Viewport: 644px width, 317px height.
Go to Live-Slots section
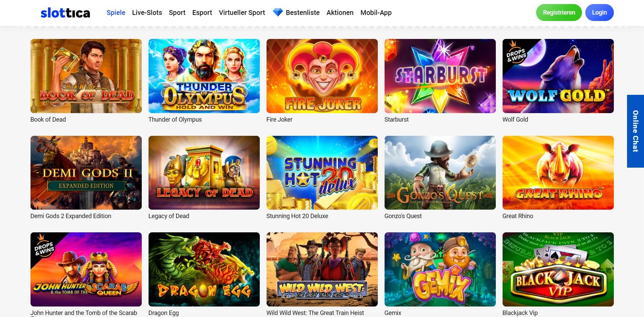[147, 13]
